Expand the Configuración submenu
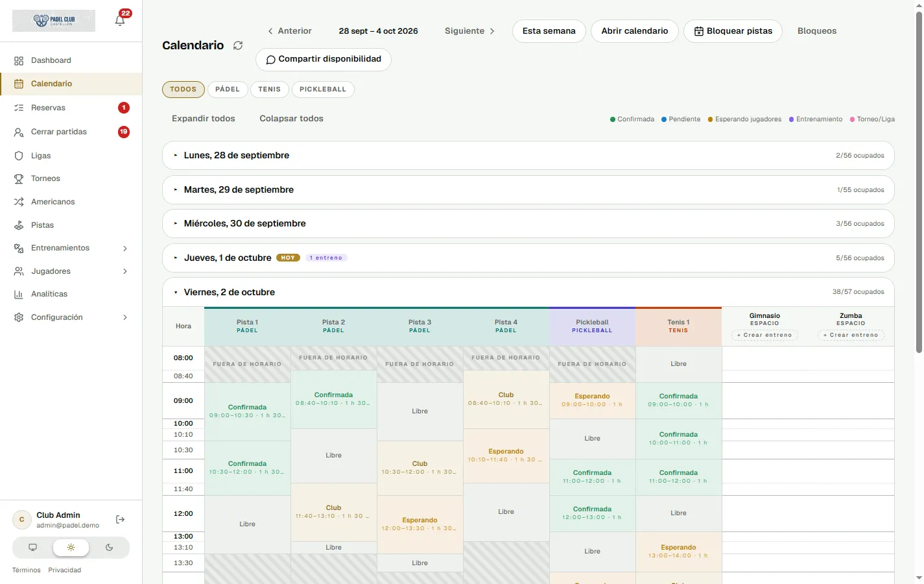 (125, 317)
